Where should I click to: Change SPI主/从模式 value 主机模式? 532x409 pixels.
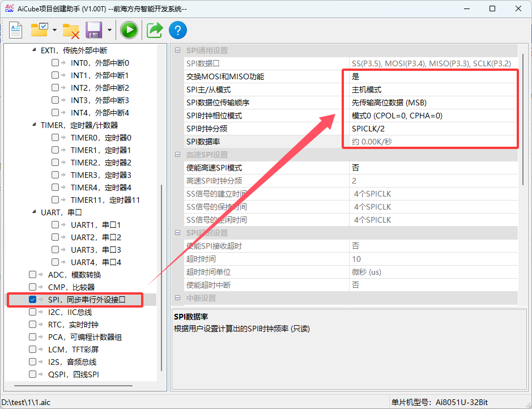[x=433, y=90]
